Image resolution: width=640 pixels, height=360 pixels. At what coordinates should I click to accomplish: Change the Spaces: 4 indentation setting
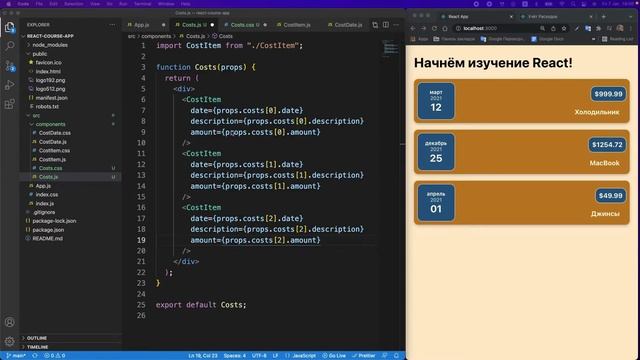pyautogui.click(x=235, y=356)
